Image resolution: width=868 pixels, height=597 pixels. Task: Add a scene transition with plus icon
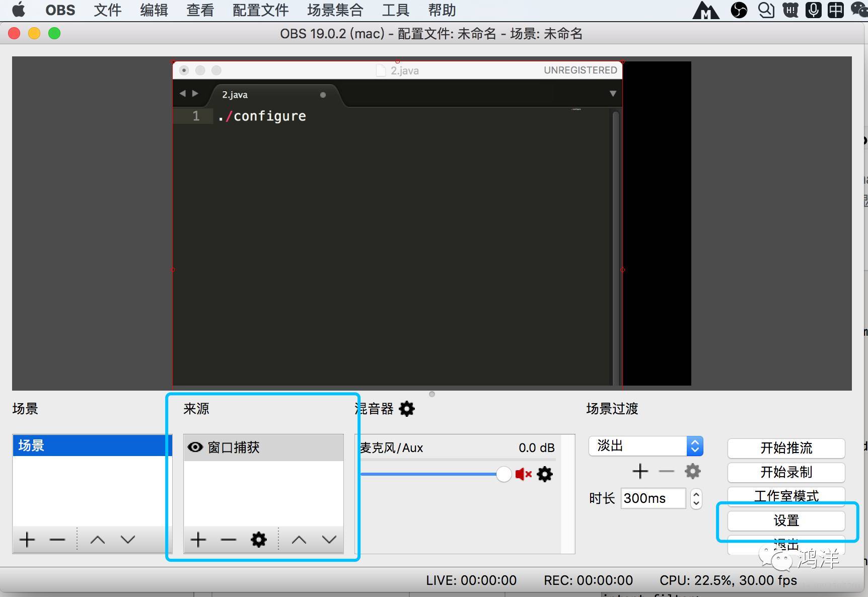pyautogui.click(x=640, y=472)
